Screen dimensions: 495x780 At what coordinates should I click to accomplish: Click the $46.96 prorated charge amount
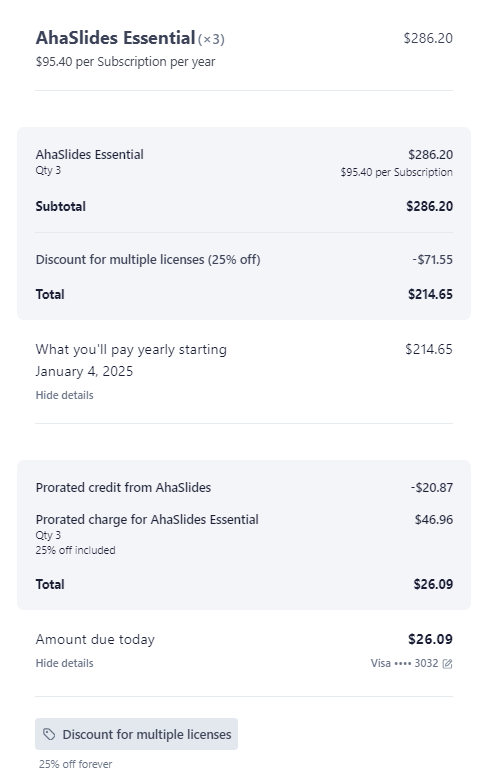[434, 520]
